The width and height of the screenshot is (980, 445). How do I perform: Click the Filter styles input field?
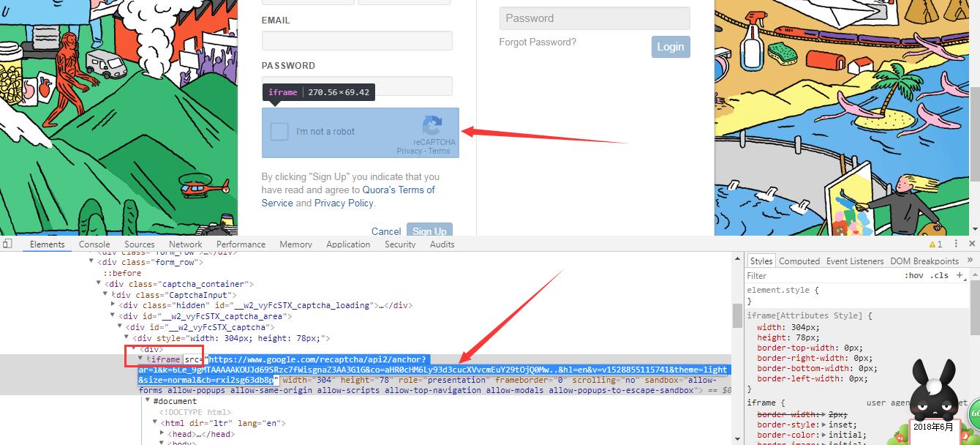click(x=819, y=276)
